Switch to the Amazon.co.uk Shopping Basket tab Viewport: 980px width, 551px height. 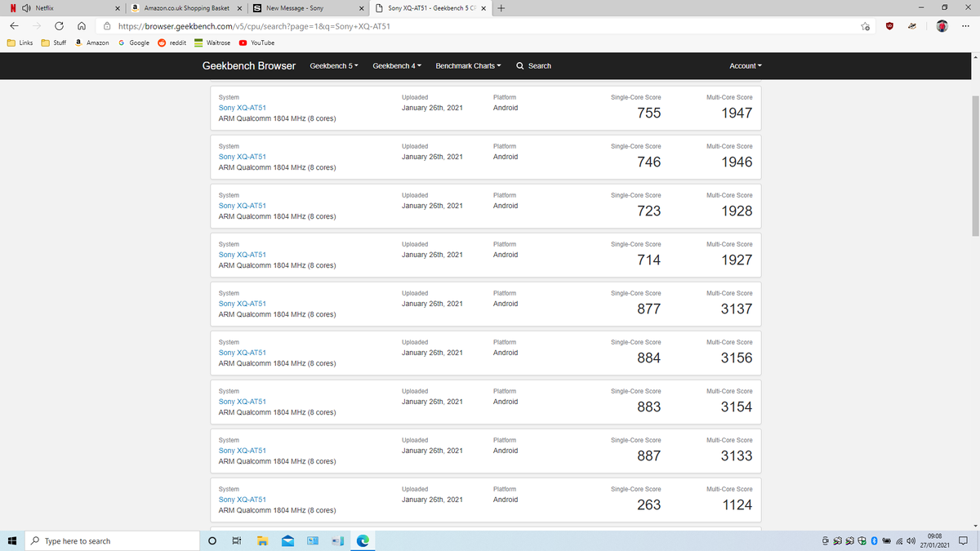pyautogui.click(x=186, y=8)
